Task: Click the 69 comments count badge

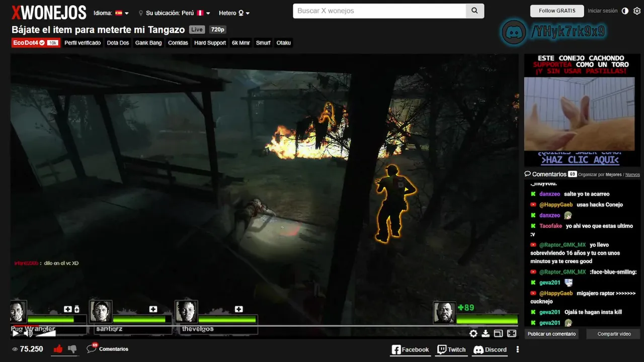Action: click(572, 174)
